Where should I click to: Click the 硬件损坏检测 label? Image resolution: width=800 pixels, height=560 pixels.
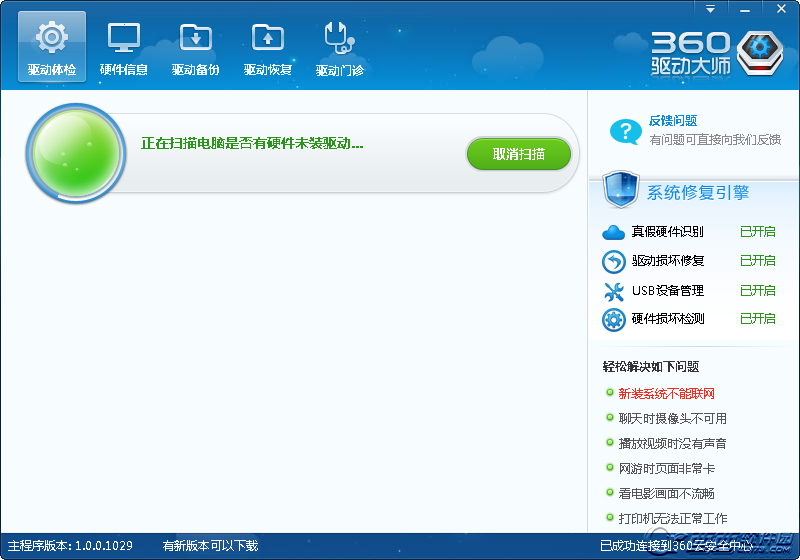[667, 319]
